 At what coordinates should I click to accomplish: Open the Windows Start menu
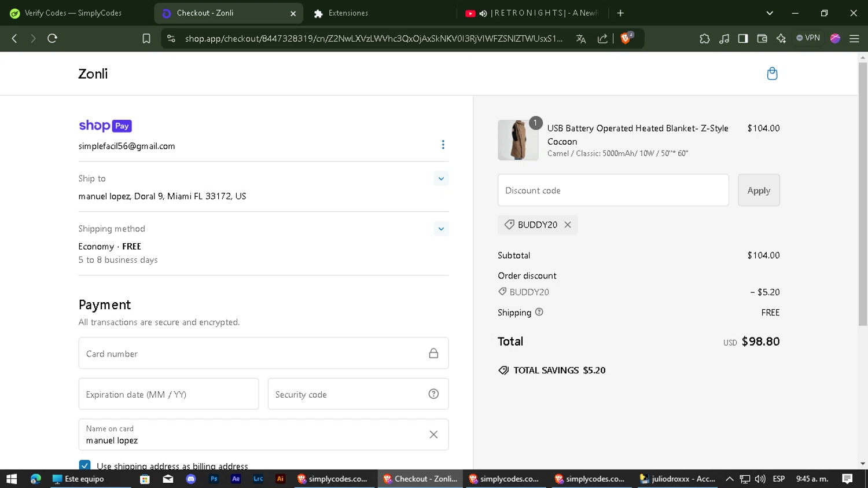click(12, 479)
